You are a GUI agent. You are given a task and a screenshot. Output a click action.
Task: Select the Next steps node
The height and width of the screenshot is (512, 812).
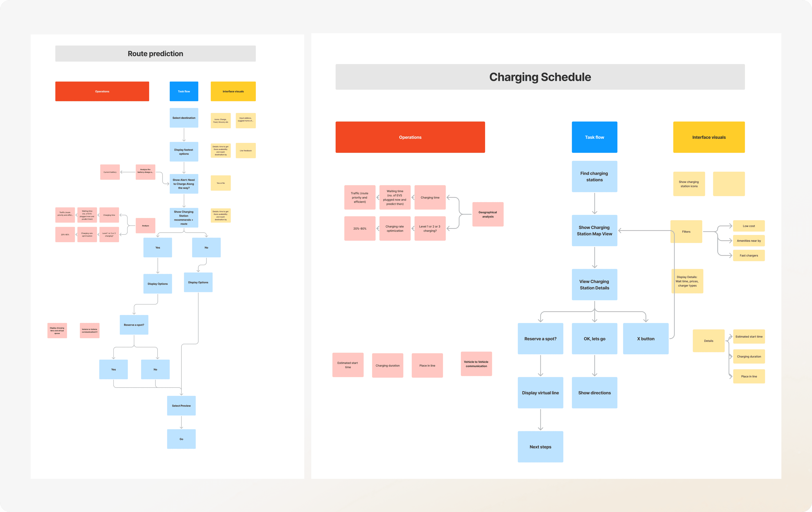point(540,447)
